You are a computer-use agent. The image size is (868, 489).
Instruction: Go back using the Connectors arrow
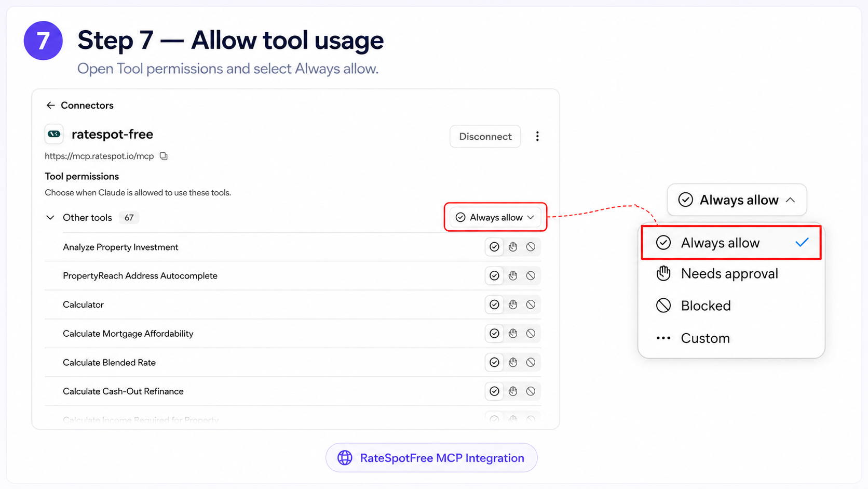point(50,105)
